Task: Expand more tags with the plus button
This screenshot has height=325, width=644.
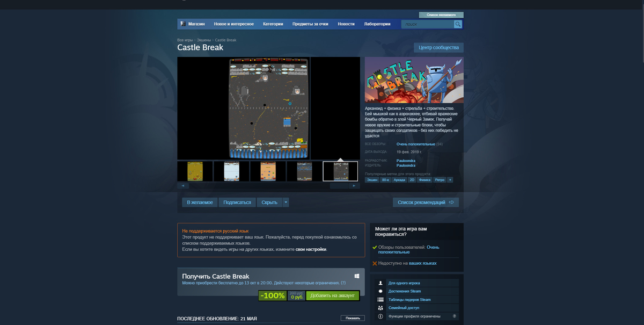Action: coord(450,179)
